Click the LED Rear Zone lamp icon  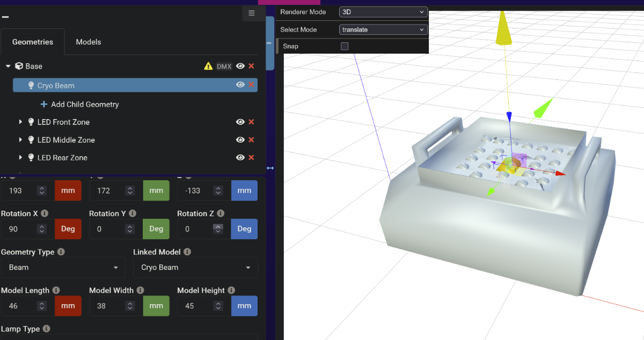pos(31,157)
